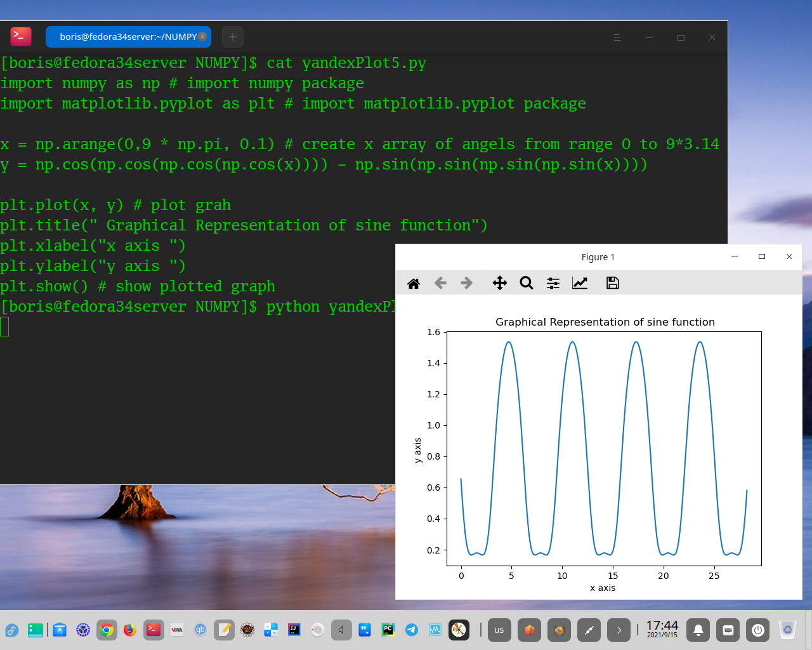Open the Edit axis and curve parameters icon

point(579,283)
